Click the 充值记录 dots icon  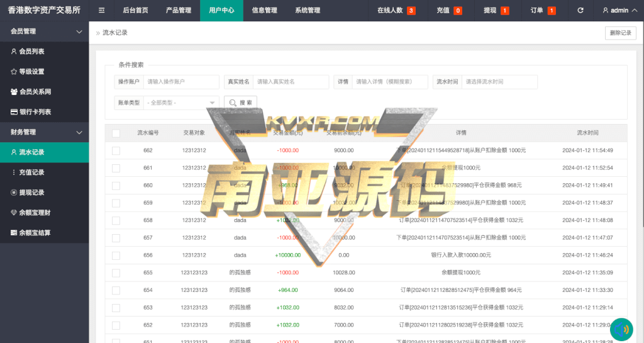pos(14,172)
